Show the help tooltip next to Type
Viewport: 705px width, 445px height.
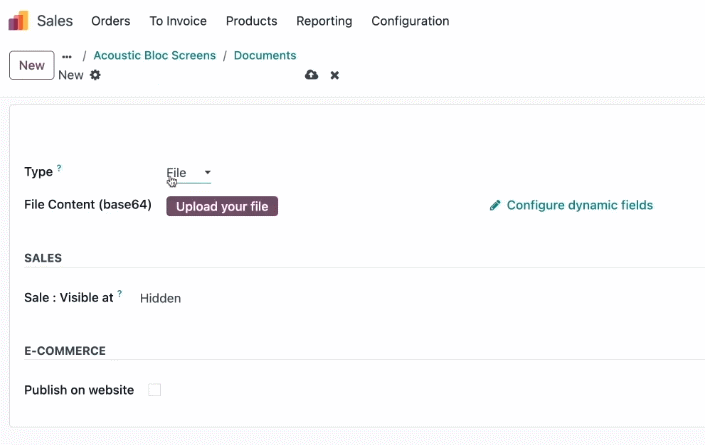click(x=59, y=168)
